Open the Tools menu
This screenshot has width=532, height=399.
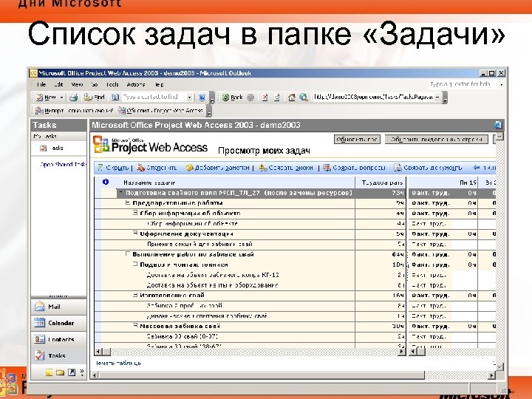pos(112,84)
